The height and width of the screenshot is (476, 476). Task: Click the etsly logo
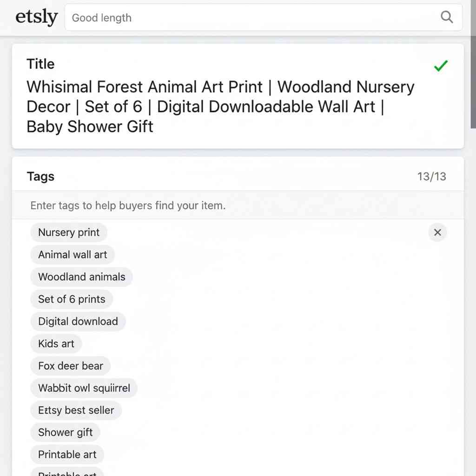[37, 18]
